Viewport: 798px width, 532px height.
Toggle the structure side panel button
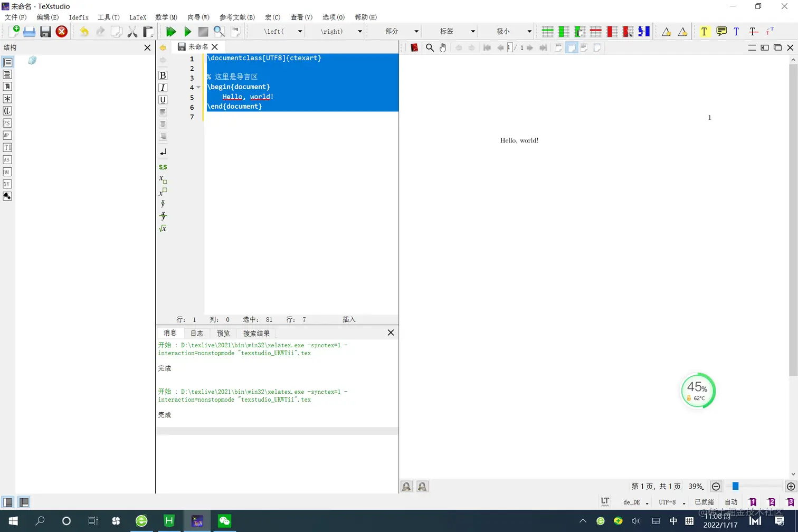[8, 502]
